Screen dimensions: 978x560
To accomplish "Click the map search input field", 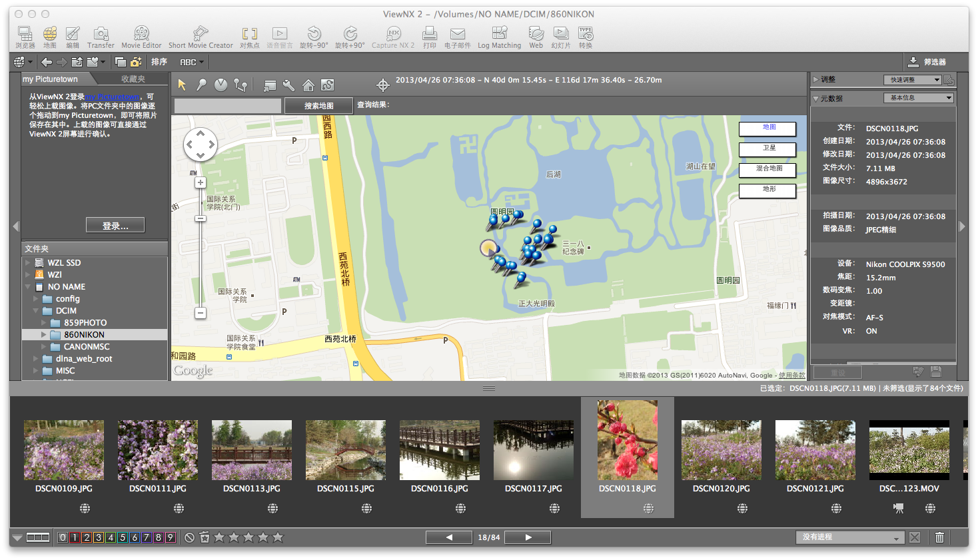I will [228, 106].
